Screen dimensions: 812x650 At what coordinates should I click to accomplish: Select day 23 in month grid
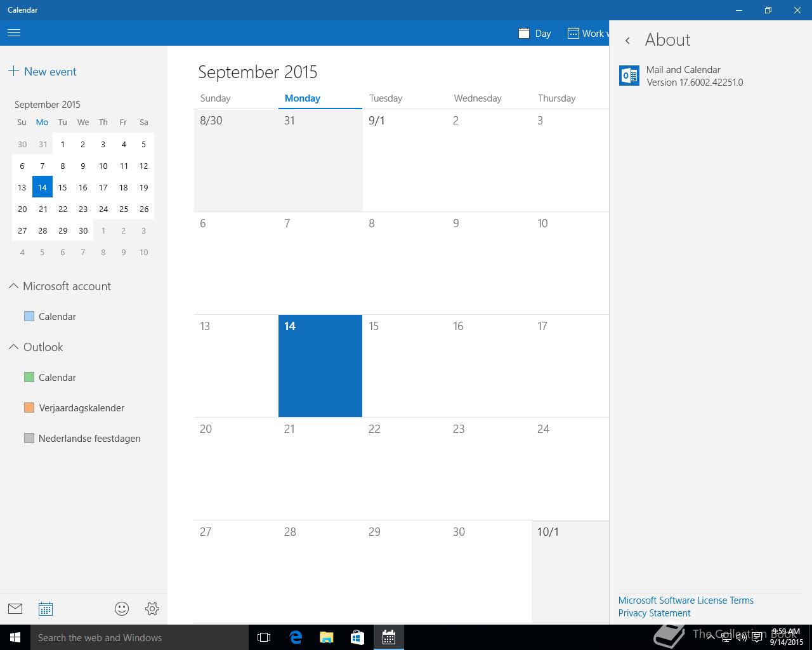[x=489, y=469]
